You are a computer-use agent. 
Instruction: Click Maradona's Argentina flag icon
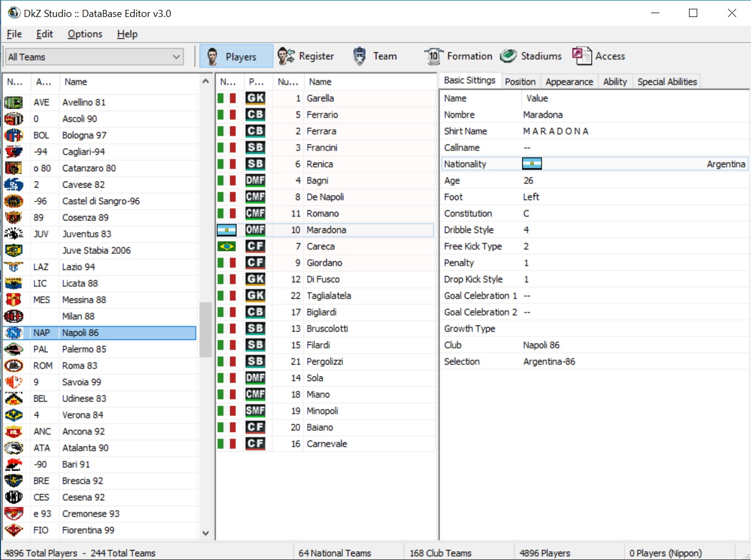point(227,230)
